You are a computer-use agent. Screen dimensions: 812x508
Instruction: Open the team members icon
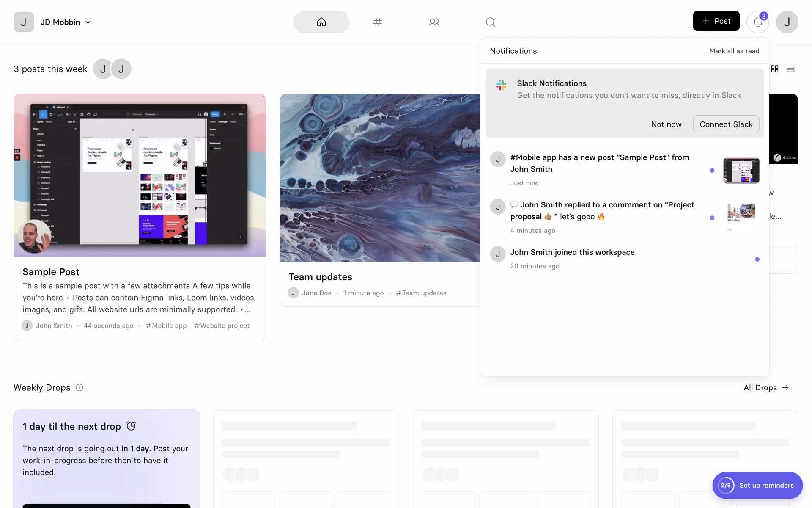coord(434,22)
